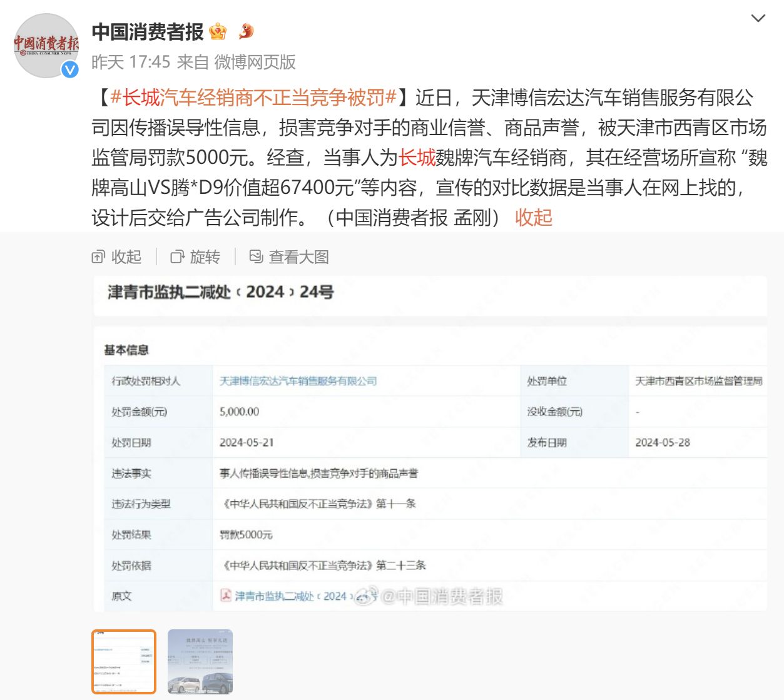Open hashtag #长城汽车经销商不正当竞争被罚#
The height and width of the screenshot is (700, 784).
[253, 98]
